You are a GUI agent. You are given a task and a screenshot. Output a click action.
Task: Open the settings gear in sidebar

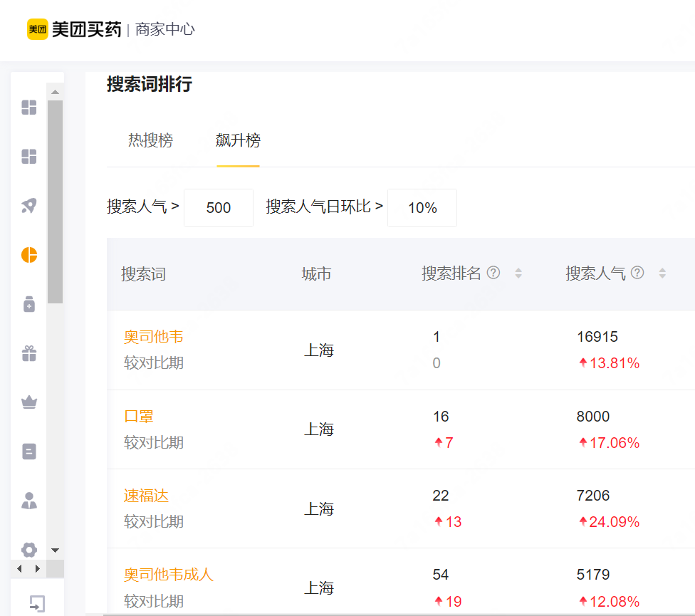click(x=28, y=550)
